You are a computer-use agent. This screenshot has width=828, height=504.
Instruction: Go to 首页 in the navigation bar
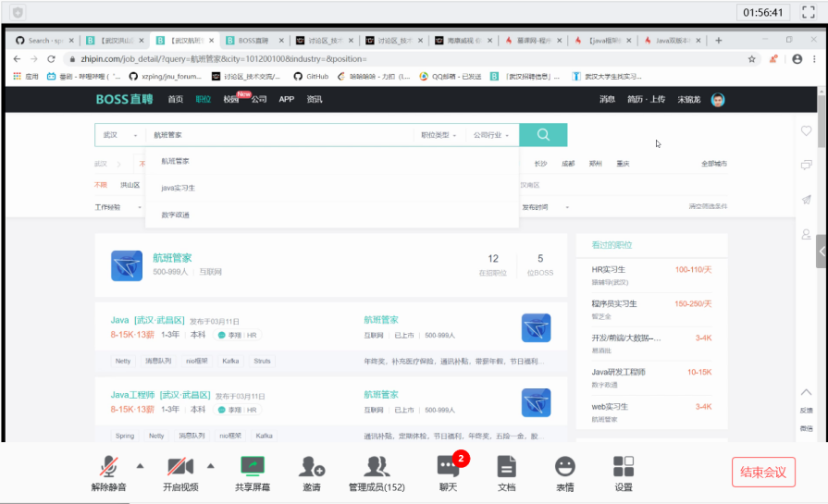tap(176, 99)
